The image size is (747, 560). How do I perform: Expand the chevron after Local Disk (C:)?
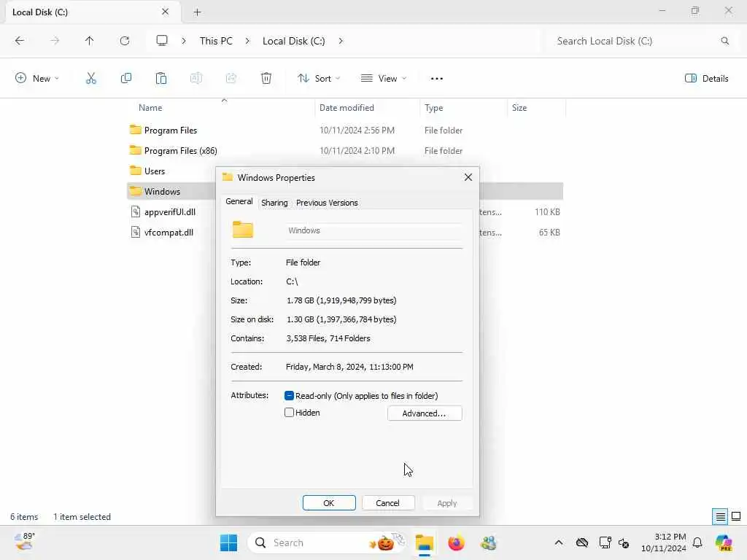point(341,41)
